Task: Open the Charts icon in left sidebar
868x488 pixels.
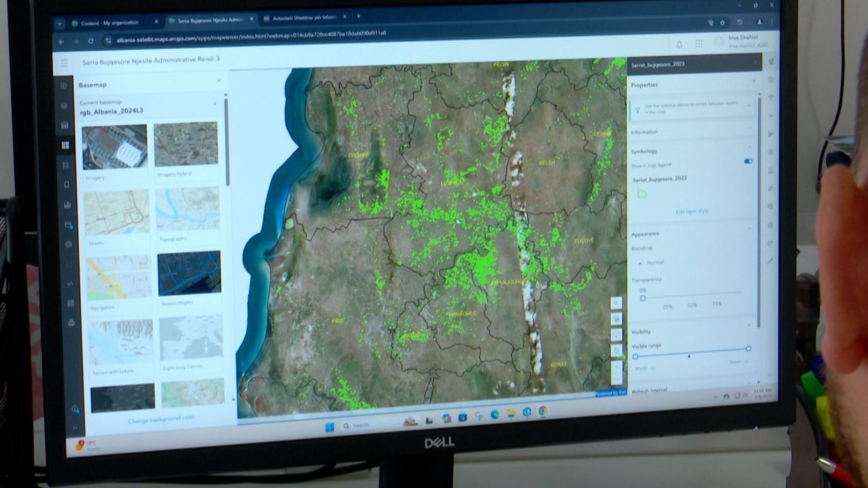Action: (x=67, y=204)
